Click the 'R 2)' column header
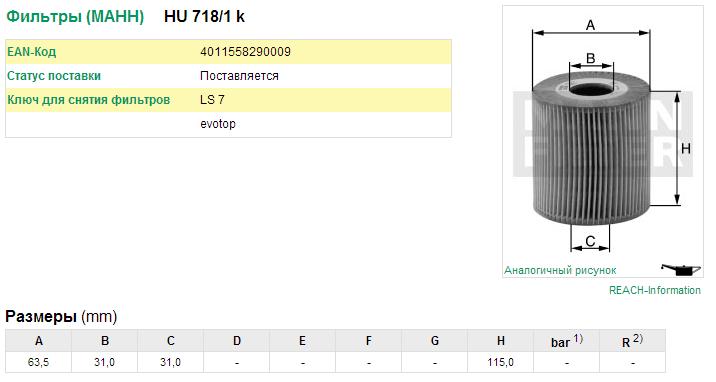 (632, 341)
